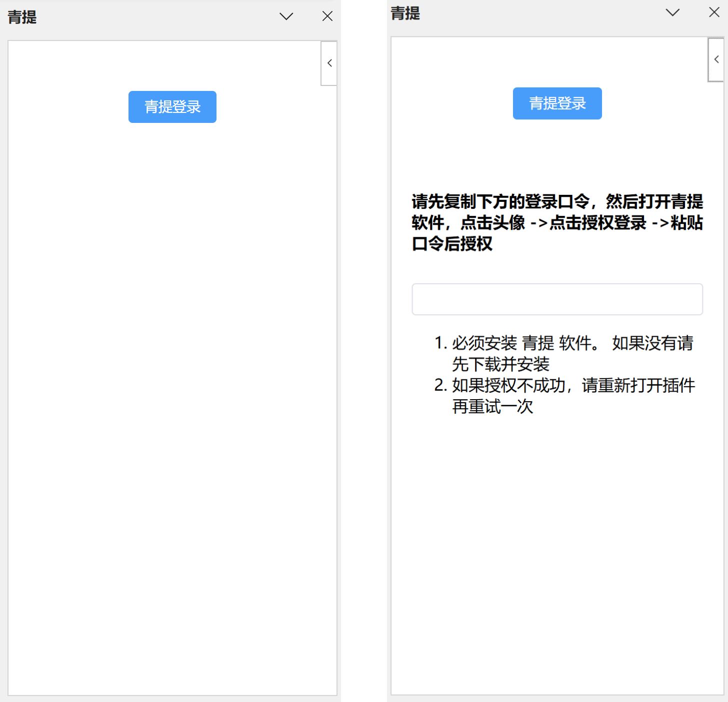Focus the login token input field
The width and height of the screenshot is (728, 702).
click(x=557, y=299)
